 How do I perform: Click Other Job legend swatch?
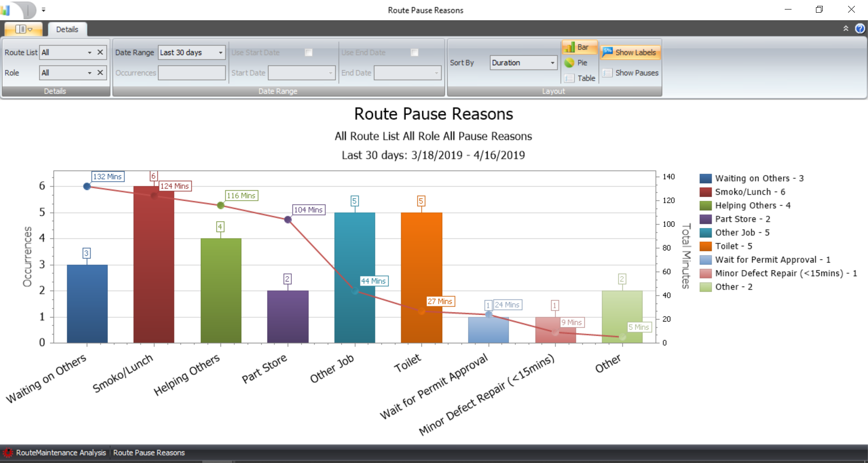point(706,232)
